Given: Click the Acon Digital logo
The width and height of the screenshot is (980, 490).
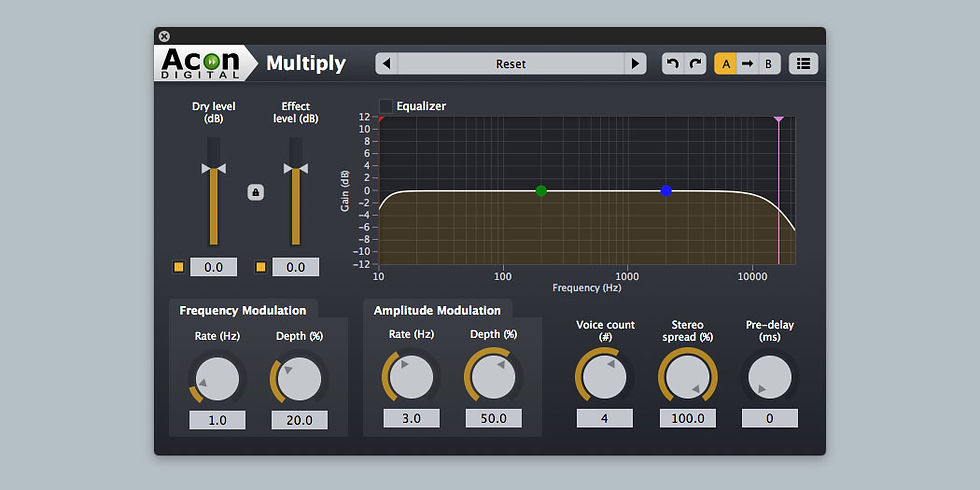Looking at the screenshot, I should click(x=204, y=64).
